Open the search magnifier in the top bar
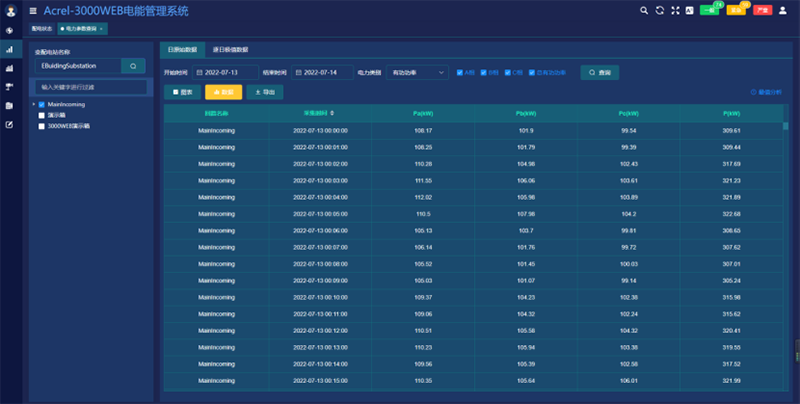Screen dimensions: 800x404 (644, 10)
